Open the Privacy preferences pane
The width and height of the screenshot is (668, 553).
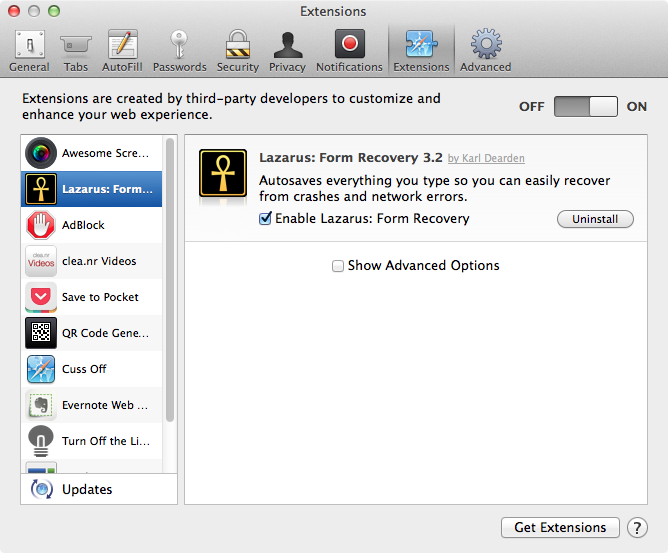coord(287,50)
